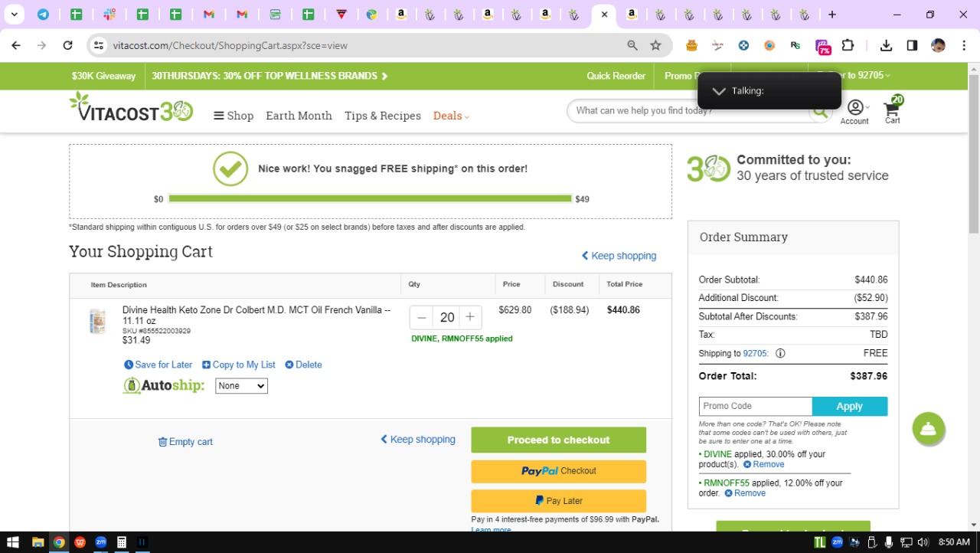
Task: Decrease quantity with the minus button
Action: click(422, 317)
